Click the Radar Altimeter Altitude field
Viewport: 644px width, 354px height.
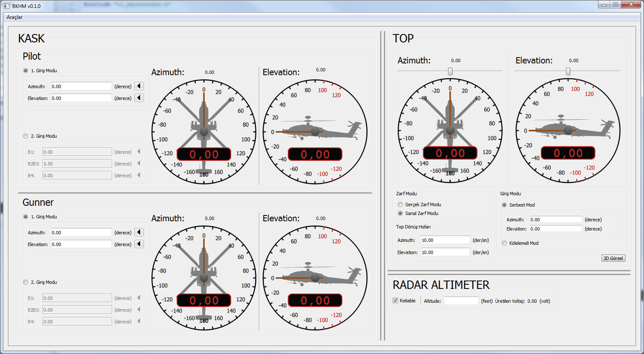click(461, 301)
